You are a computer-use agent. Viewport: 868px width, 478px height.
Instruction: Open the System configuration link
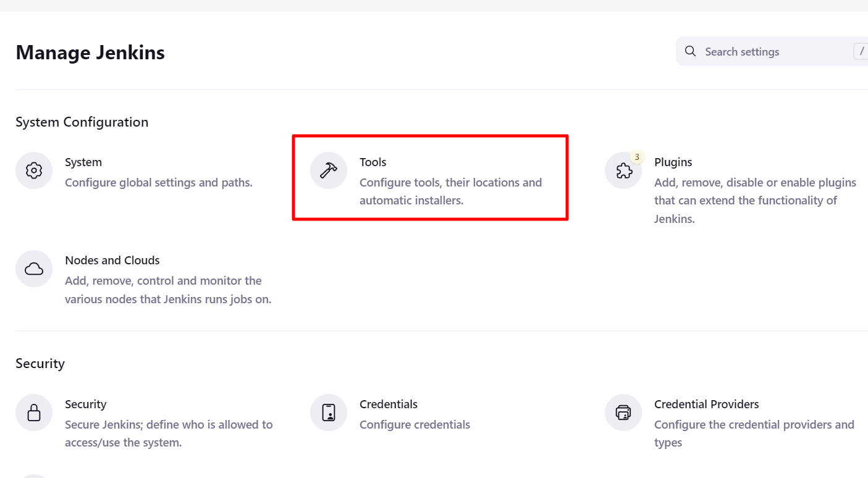(83, 162)
